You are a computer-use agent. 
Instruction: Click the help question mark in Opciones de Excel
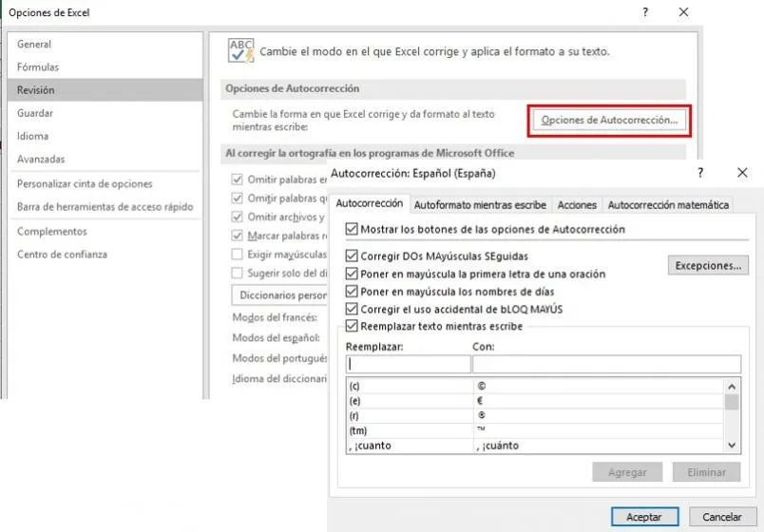(x=645, y=12)
